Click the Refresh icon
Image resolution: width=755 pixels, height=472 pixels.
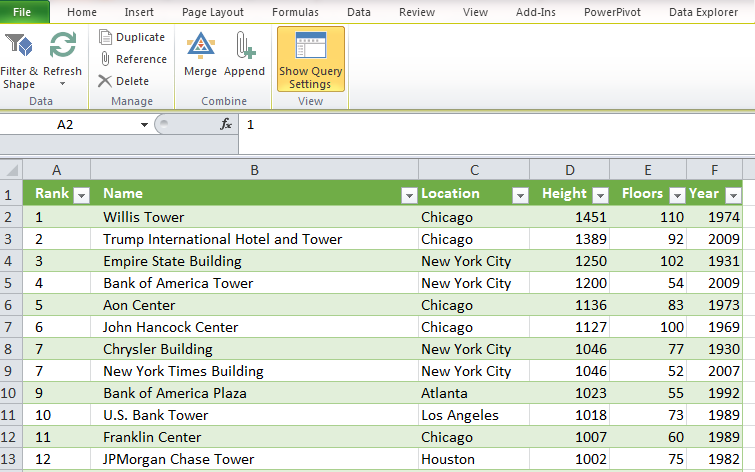click(x=63, y=45)
